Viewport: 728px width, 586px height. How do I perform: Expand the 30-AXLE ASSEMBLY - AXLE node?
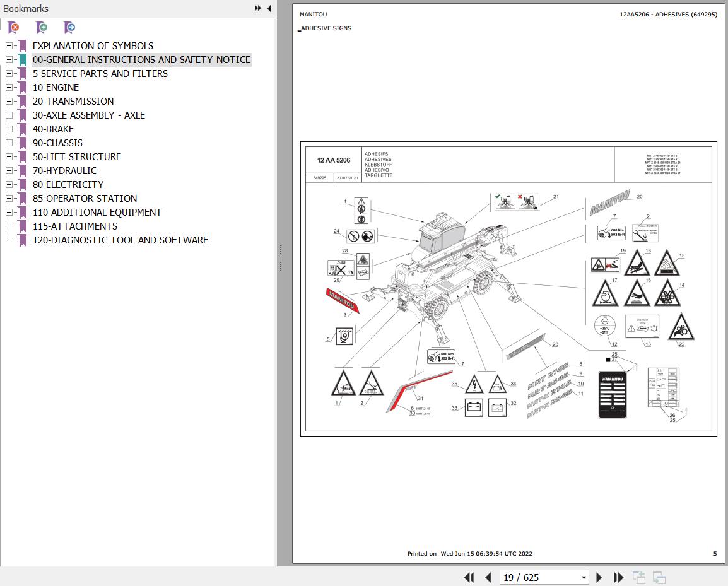coord(9,115)
